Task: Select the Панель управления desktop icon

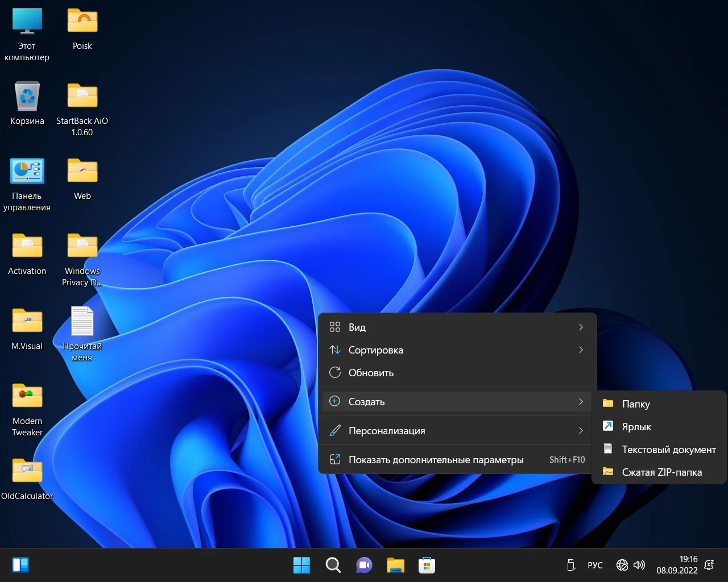Action: (27, 172)
